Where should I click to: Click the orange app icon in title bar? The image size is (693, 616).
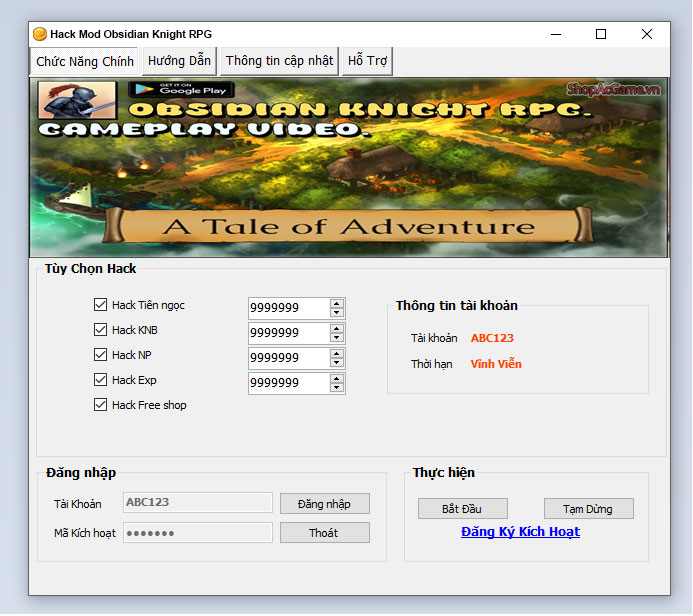click(40, 34)
